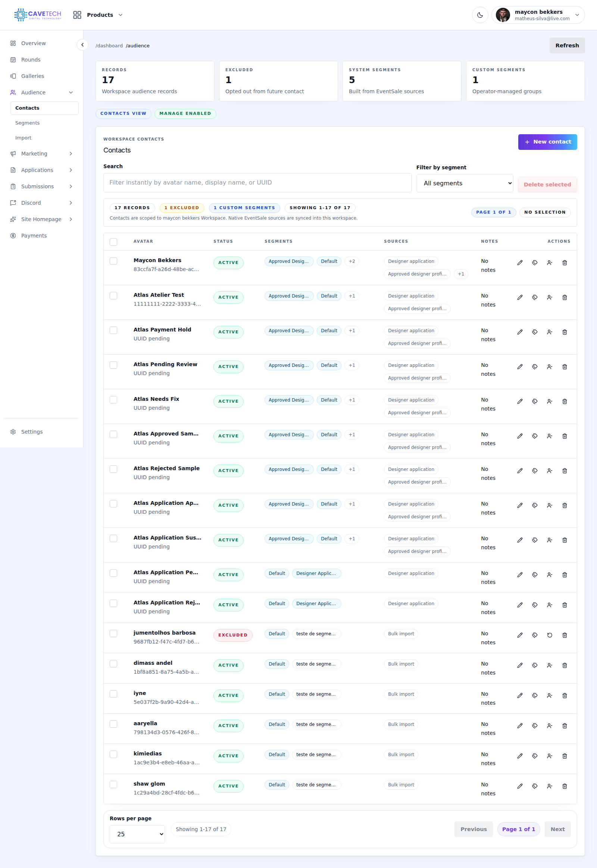Select the jumentolhos barbosa row checkbox
Viewport: 597px width, 868px height.
point(113,633)
